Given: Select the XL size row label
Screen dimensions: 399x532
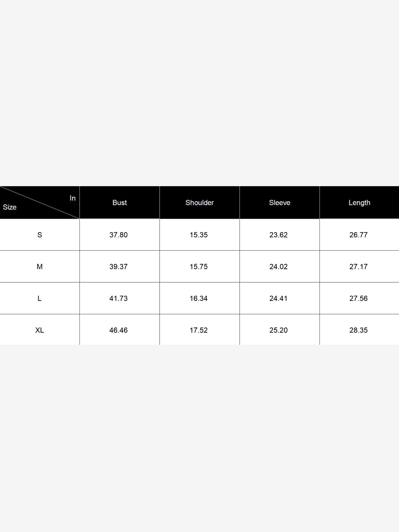Looking at the screenshot, I should pos(40,330).
